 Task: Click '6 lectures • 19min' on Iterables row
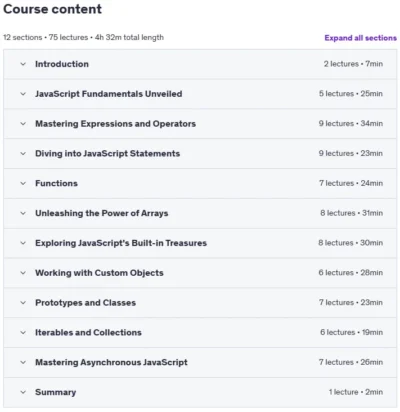pyautogui.click(x=351, y=332)
